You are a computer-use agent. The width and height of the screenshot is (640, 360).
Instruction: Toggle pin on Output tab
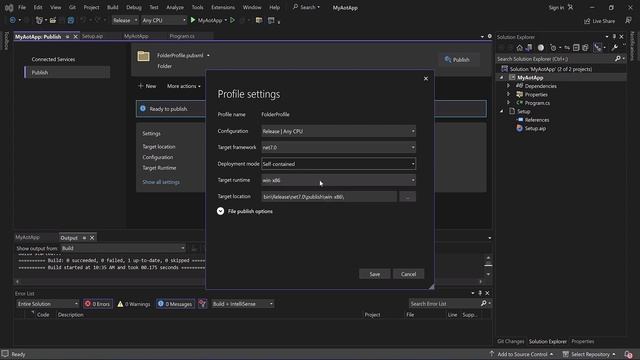84,238
